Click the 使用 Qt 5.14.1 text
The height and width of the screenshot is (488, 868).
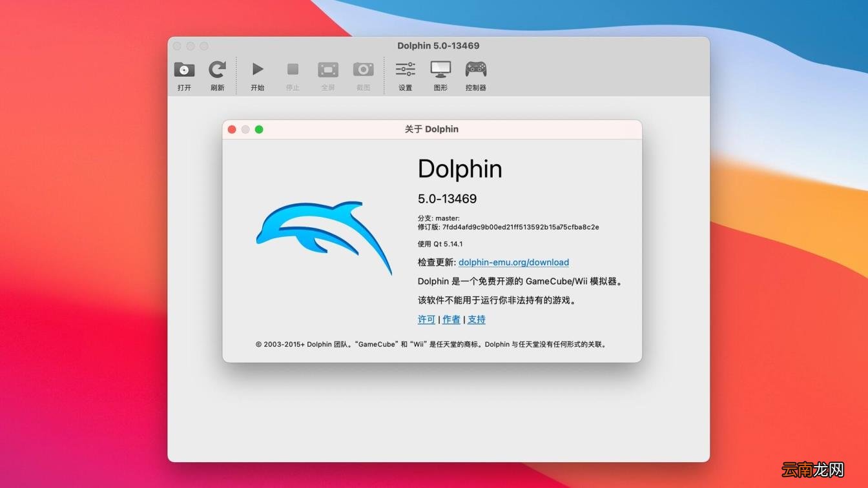(440, 244)
